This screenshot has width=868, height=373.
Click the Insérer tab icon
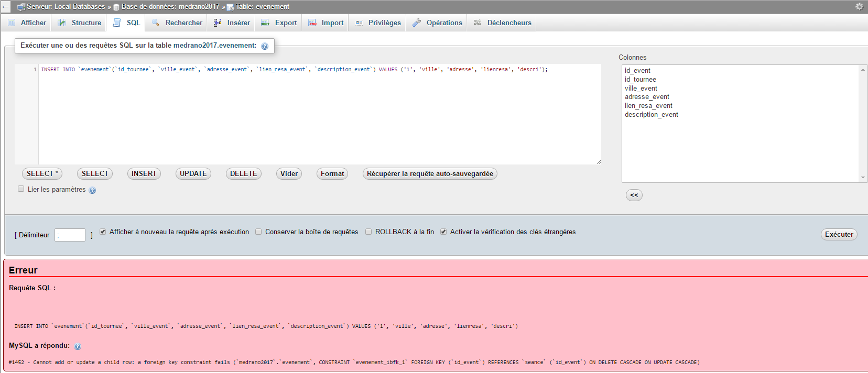[x=218, y=23]
